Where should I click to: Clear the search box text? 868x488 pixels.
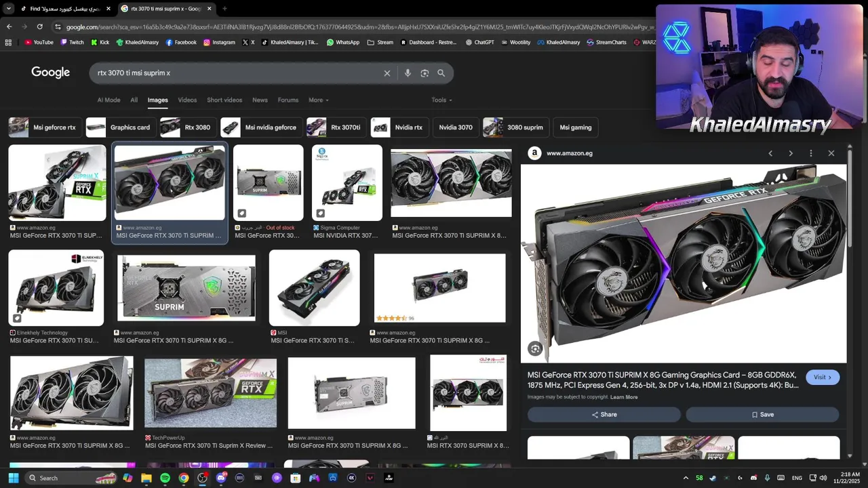tap(387, 73)
